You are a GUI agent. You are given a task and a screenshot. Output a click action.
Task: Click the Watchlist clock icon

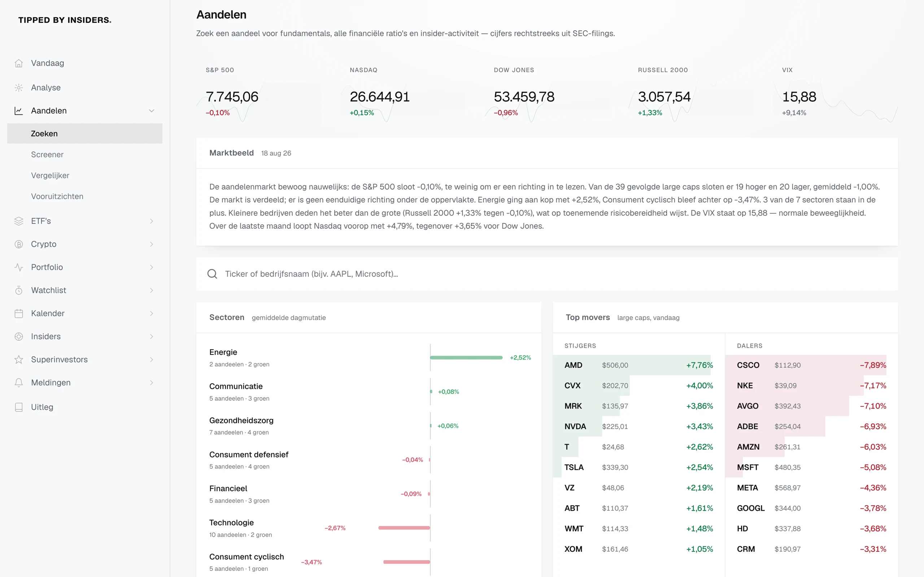click(x=19, y=290)
